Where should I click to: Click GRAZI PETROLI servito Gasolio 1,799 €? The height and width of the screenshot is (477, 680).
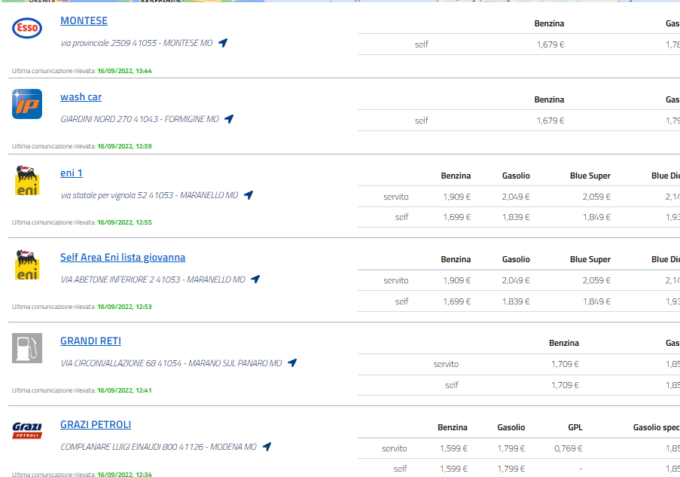(x=512, y=448)
